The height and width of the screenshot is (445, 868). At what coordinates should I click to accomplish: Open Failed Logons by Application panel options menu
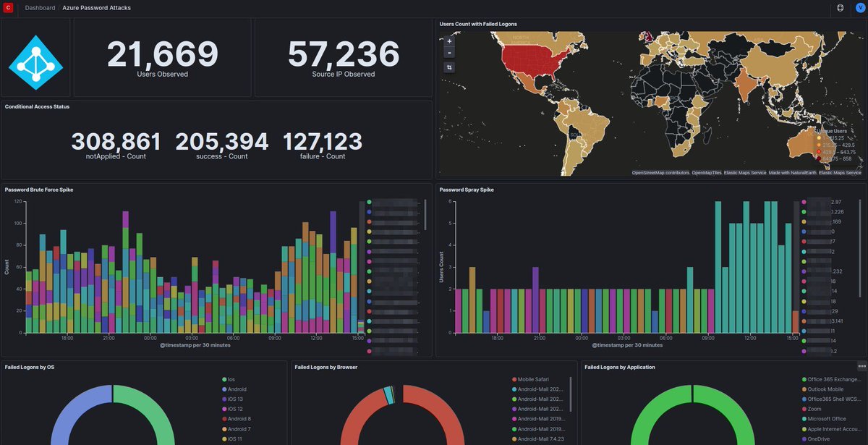coord(861,366)
